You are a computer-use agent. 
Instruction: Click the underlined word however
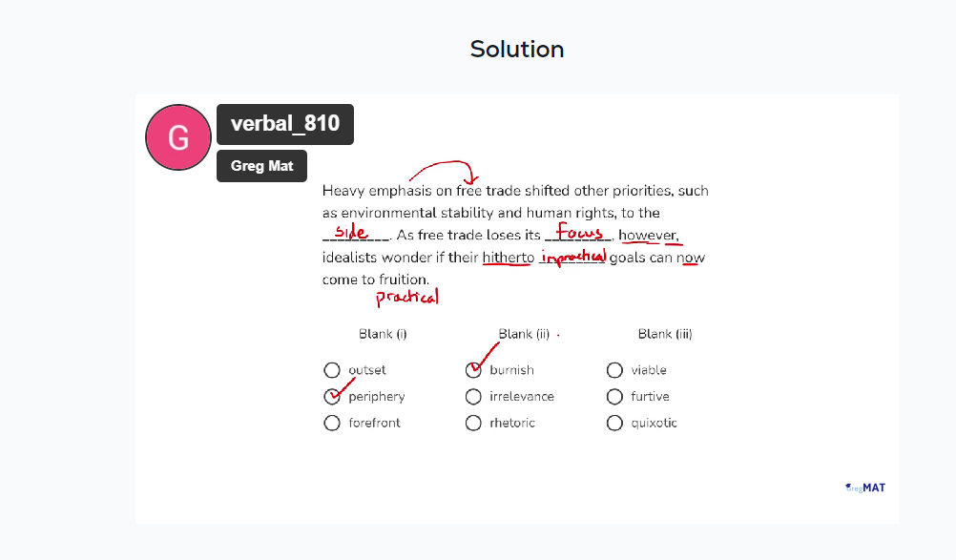648,236
